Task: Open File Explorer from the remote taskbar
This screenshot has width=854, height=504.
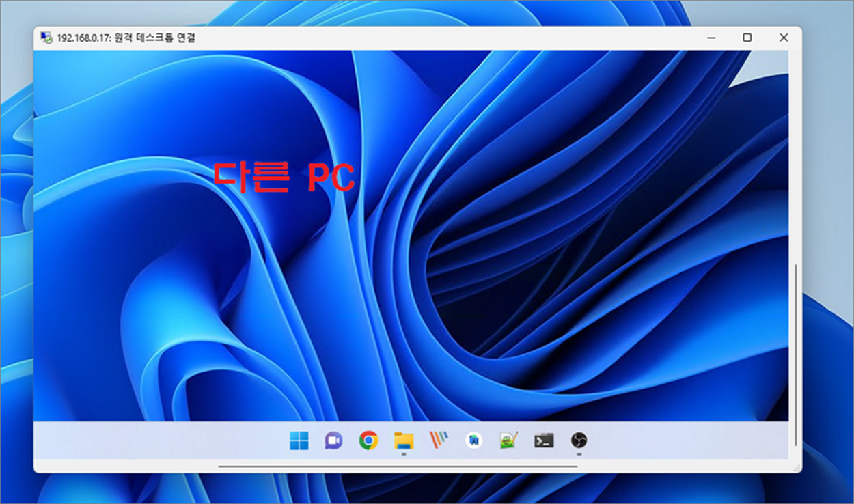Action: [x=404, y=440]
